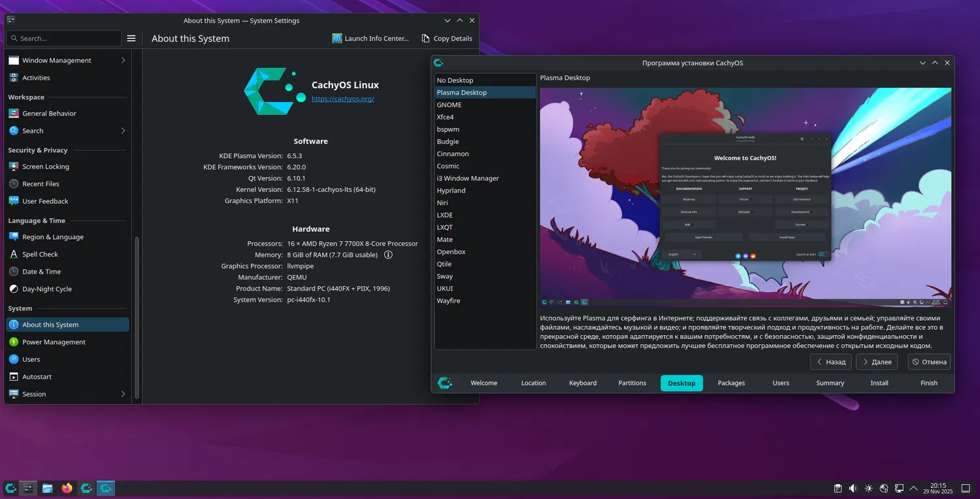
Task: Click Launch Info Center button
Action: pyautogui.click(x=370, y=39)
